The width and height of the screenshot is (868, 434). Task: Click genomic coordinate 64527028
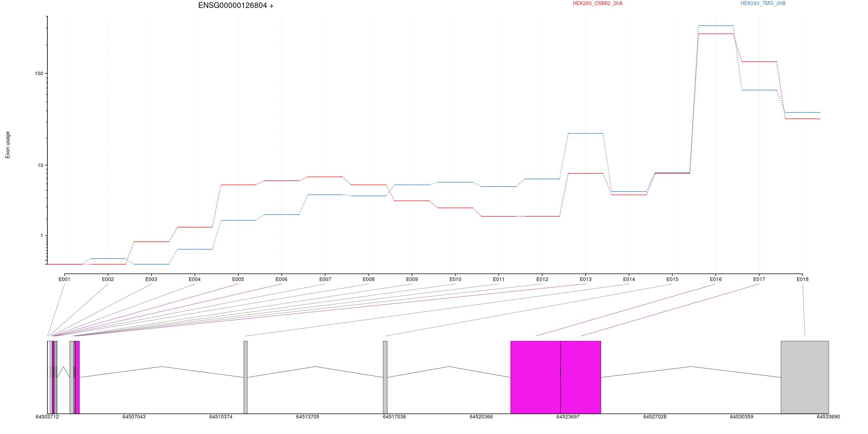pos(655,417)
